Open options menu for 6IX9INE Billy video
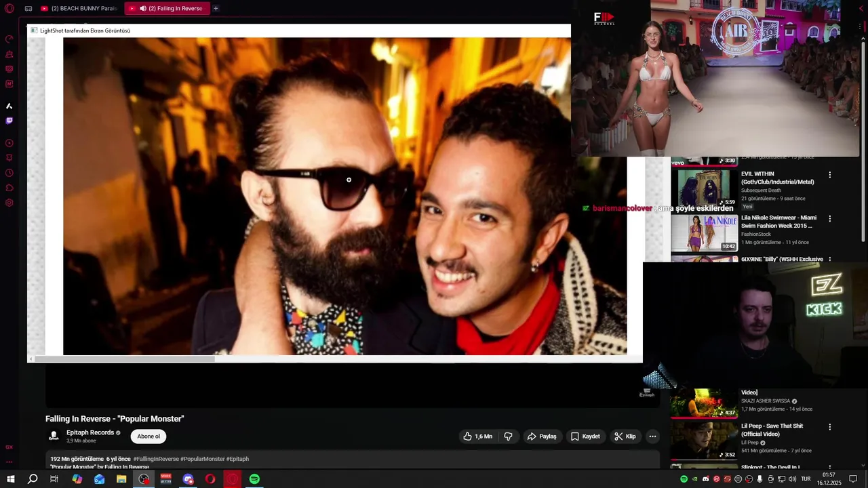This screenshot has width=868, height=488. click(829, 260)
